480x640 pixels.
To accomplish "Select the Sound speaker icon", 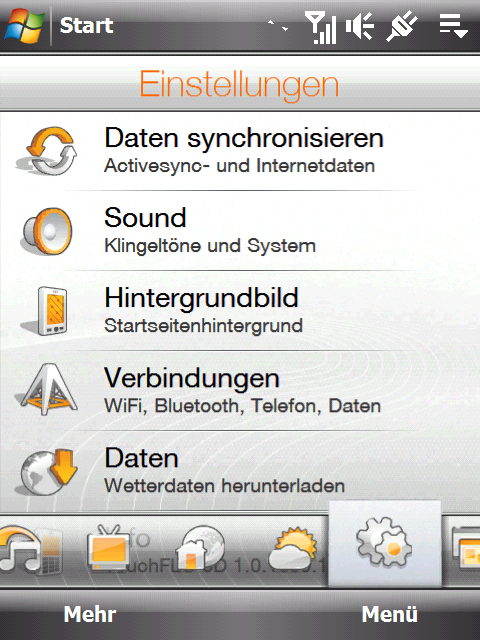I will tap(47, 231).
